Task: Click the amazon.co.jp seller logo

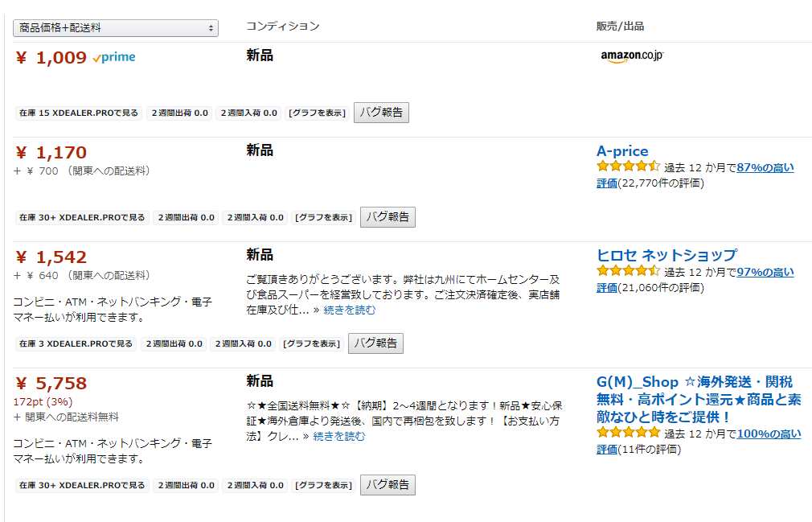Action: (632, 56)
